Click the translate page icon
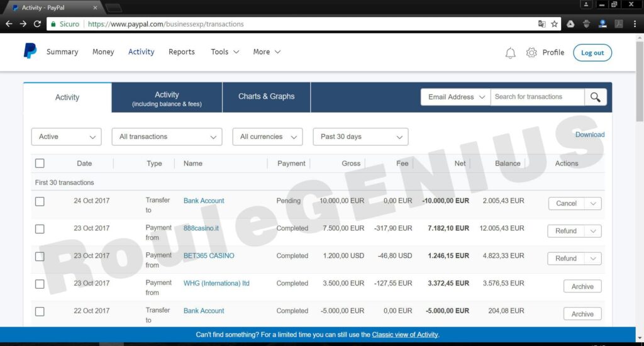The height and width of the screenshot is (346, 644). pos(541,24)
